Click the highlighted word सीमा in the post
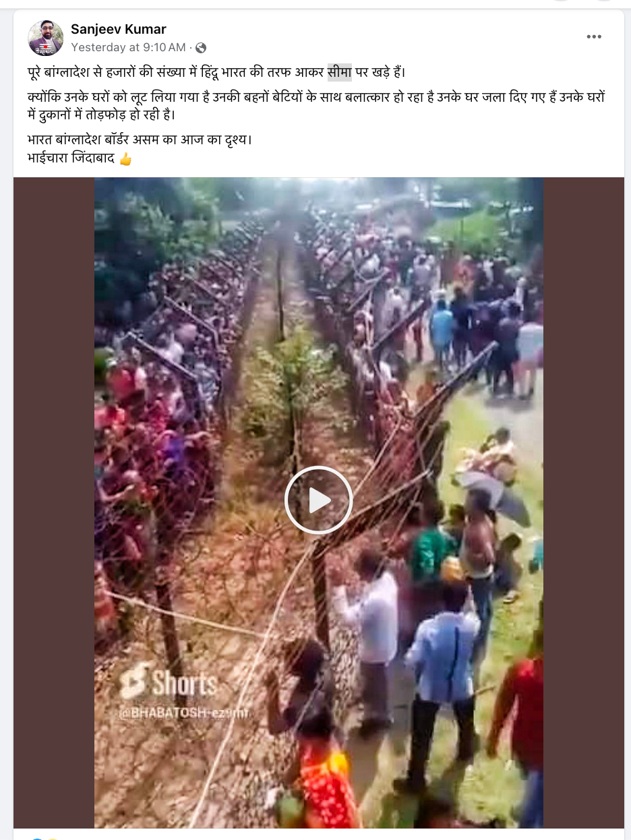This screenshot has height=840, width=631. point(340,72)
